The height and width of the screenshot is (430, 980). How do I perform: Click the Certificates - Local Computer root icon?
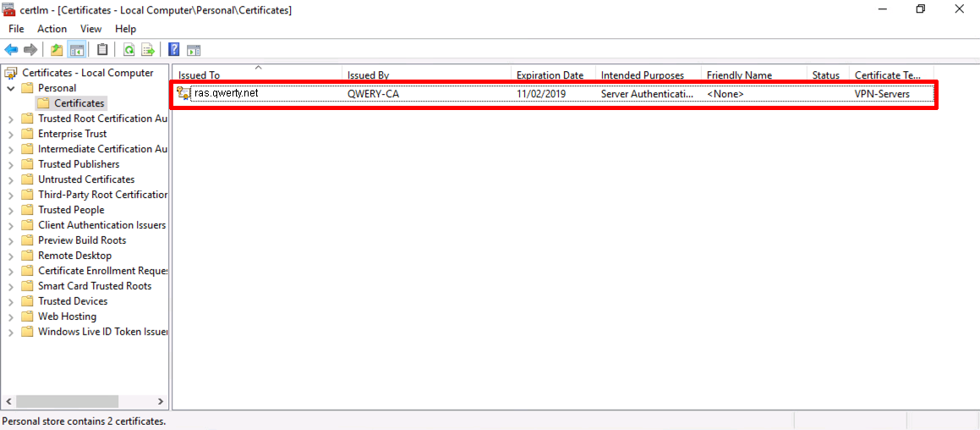pos(11,74)
